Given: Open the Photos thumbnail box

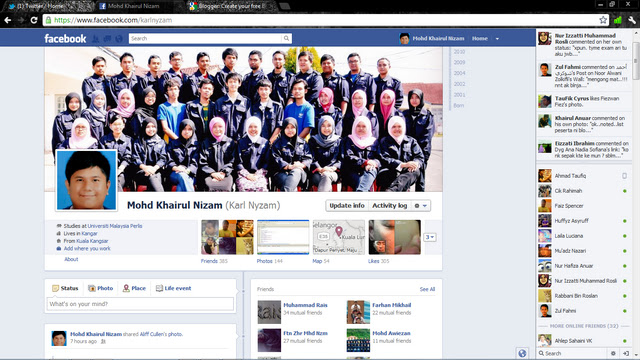Looking at the screenshot, I should [x=283, y=237].
